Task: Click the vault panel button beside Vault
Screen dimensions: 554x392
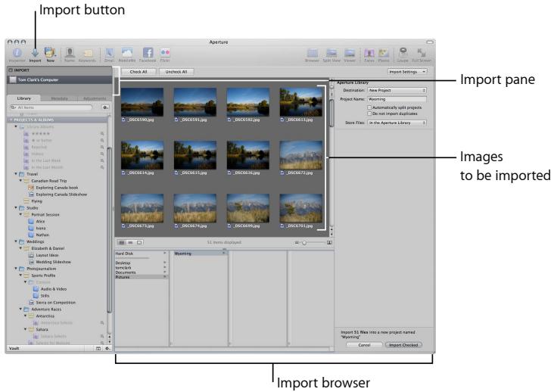Action: pos(98,349)
